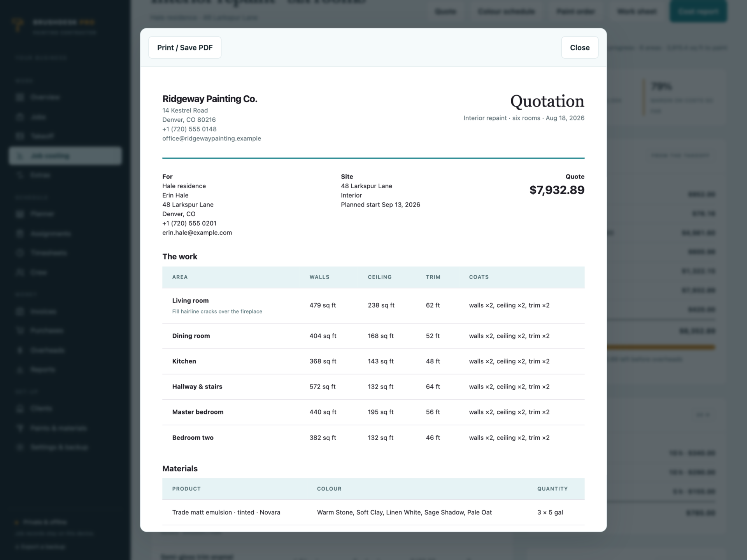Click the PRODUCT column header in Materials
The image size is (747, 560).
186,489
